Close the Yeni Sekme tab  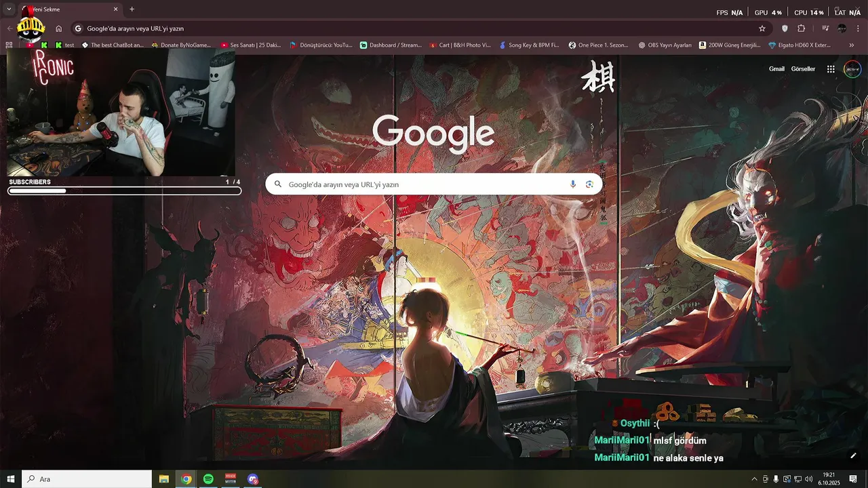point(116,9)
